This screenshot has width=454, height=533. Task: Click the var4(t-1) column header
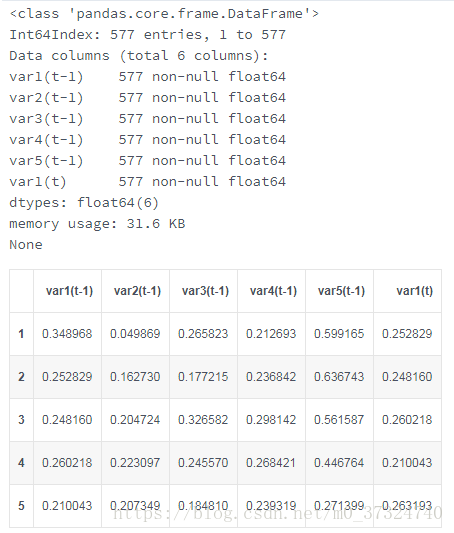click(x=273, y=291)
